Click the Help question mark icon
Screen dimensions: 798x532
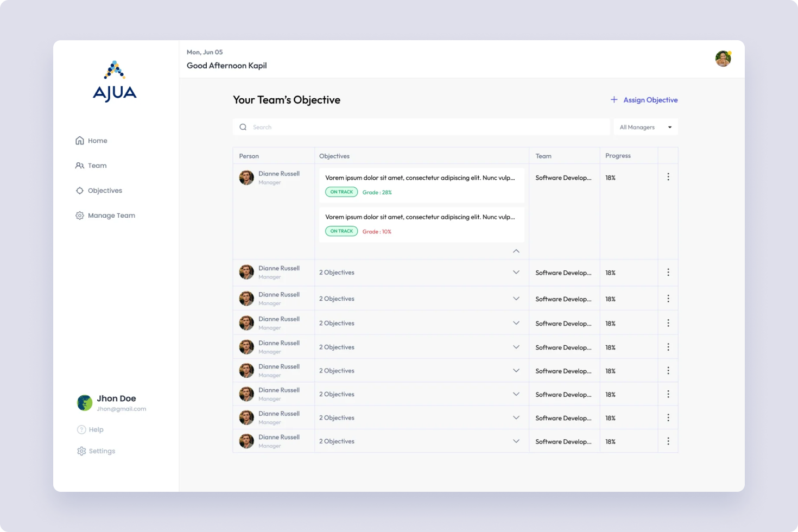[81, 429]
